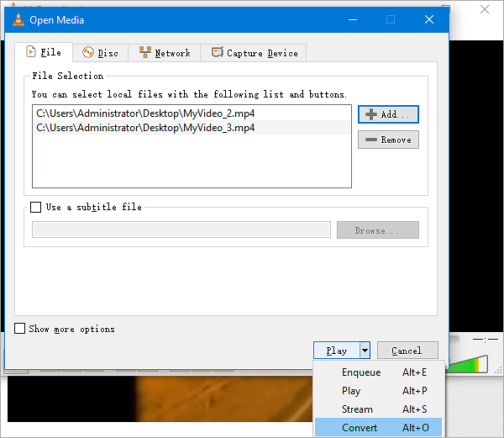The width and height of the screenshot is (504, 438).
Task: Click the VLC cone icon in title bar
Action: [x=17, y=19]
